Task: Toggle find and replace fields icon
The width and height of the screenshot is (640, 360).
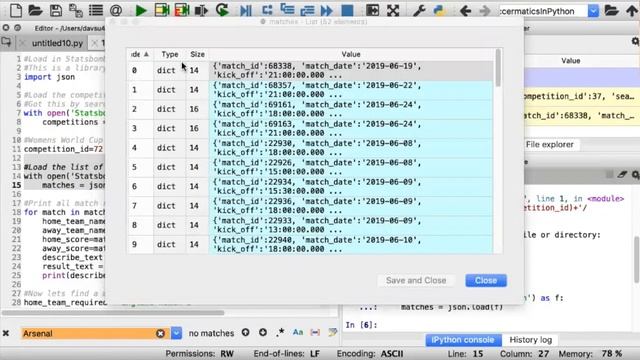Action: tap(333, 332)
